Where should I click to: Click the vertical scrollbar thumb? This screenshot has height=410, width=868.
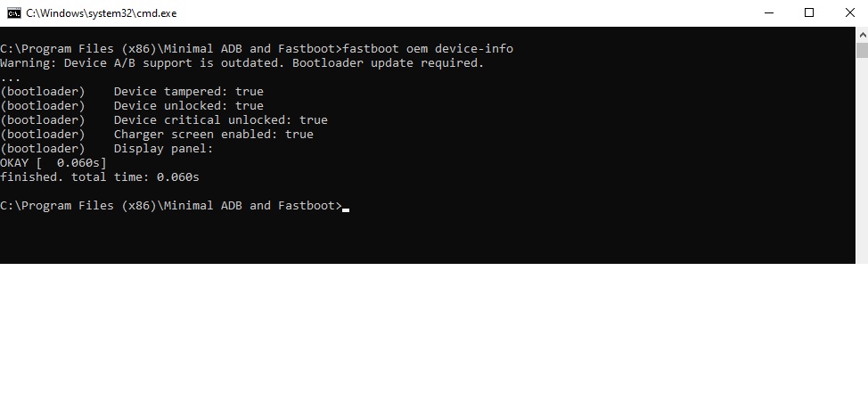click(x=862, y=50)
